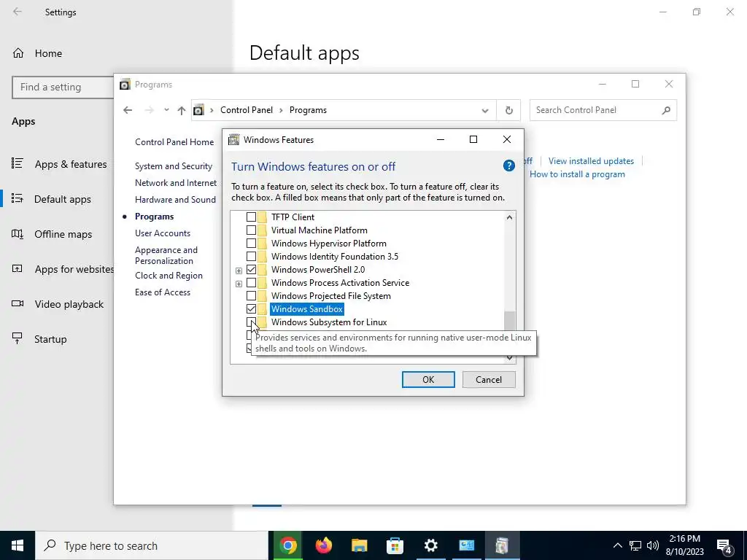The width and height of the screenshot is (747, 560).
Task: Go to Control Panel Home
Action: pos(174,142)
